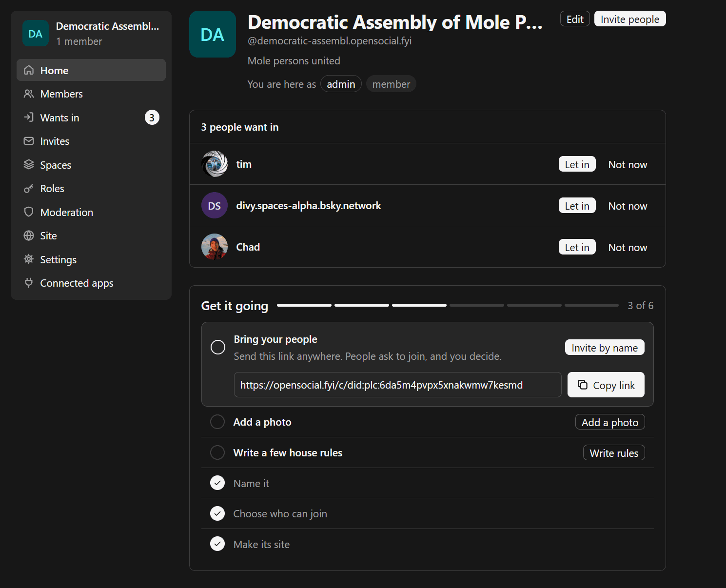Click Not now for Chad

628,247
